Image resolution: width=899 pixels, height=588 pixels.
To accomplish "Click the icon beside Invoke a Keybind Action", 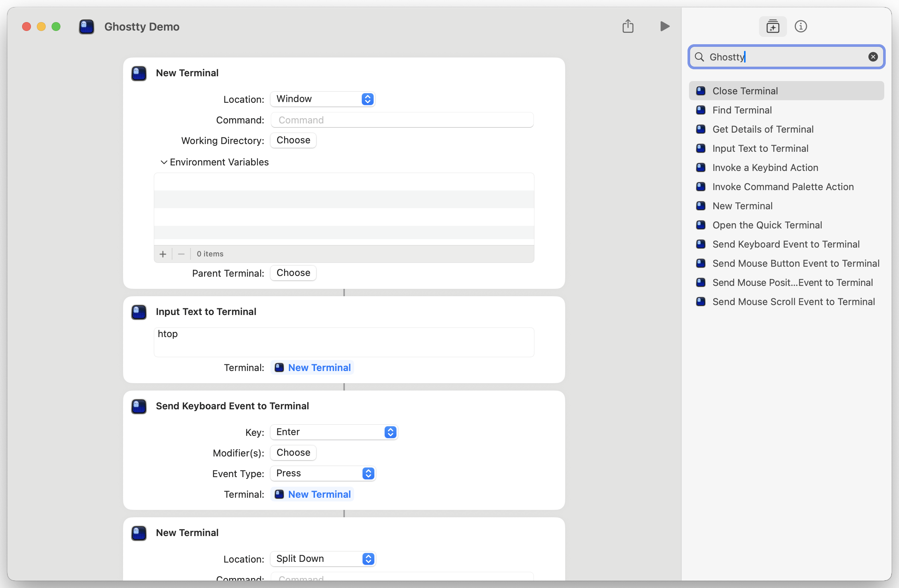I will pos(700,167).
